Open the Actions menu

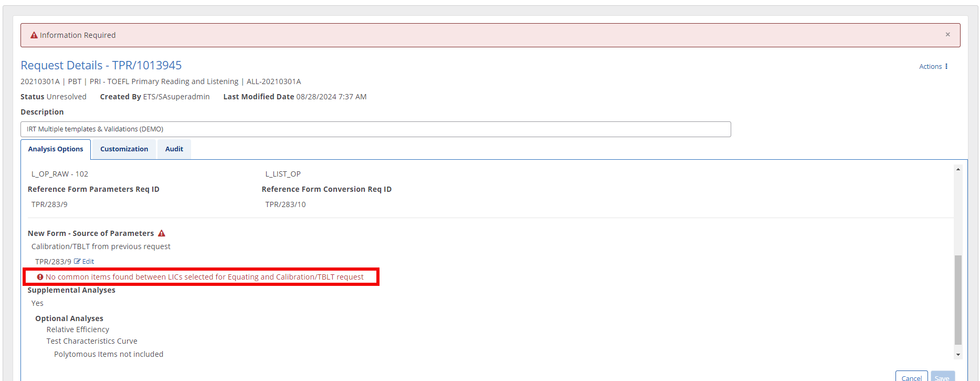(x=933, y=66)
